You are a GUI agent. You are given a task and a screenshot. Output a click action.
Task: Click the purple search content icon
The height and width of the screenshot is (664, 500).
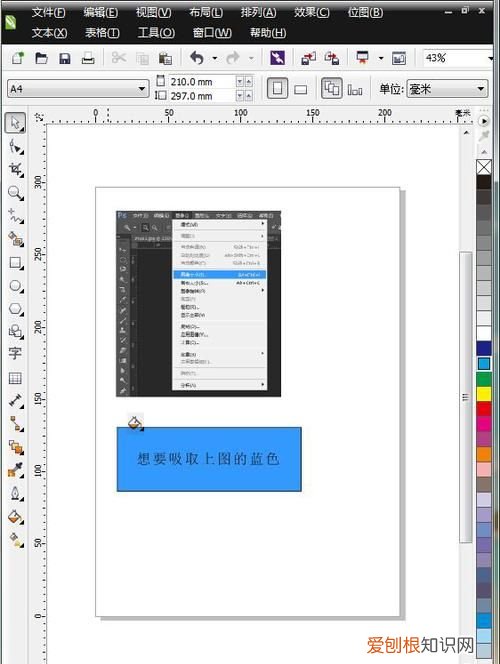pyautogui.click(x=277, y=58)
